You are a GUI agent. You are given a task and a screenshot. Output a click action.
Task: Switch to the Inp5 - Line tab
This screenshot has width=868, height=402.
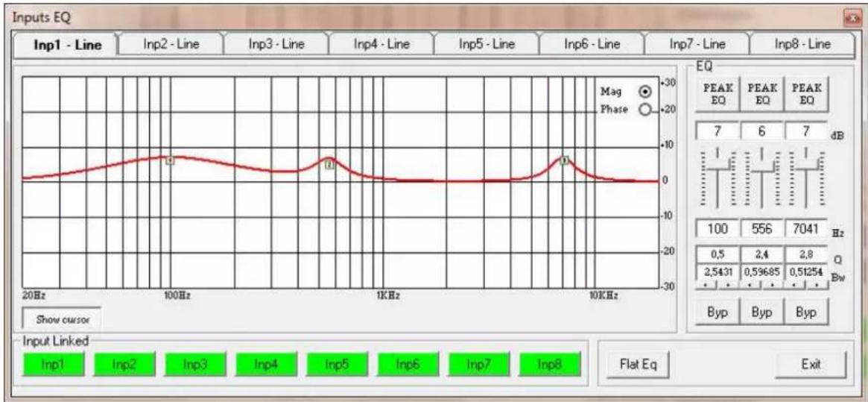coord(486,44)
